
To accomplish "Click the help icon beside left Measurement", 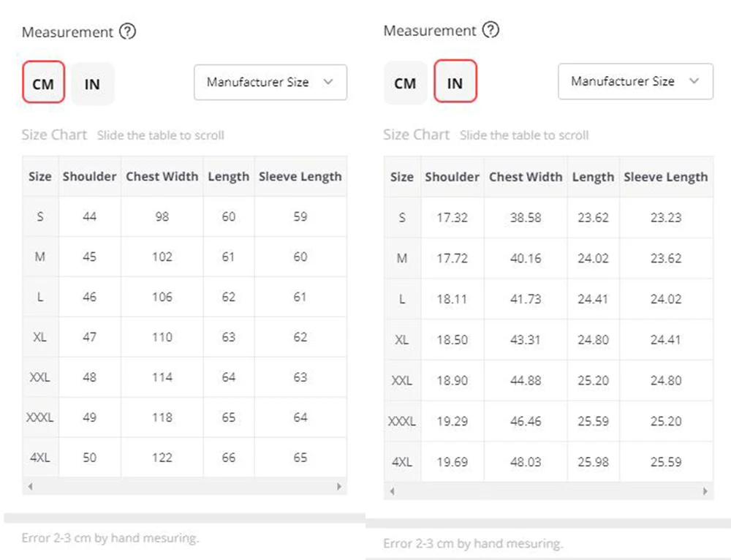I will click(129, 31).
